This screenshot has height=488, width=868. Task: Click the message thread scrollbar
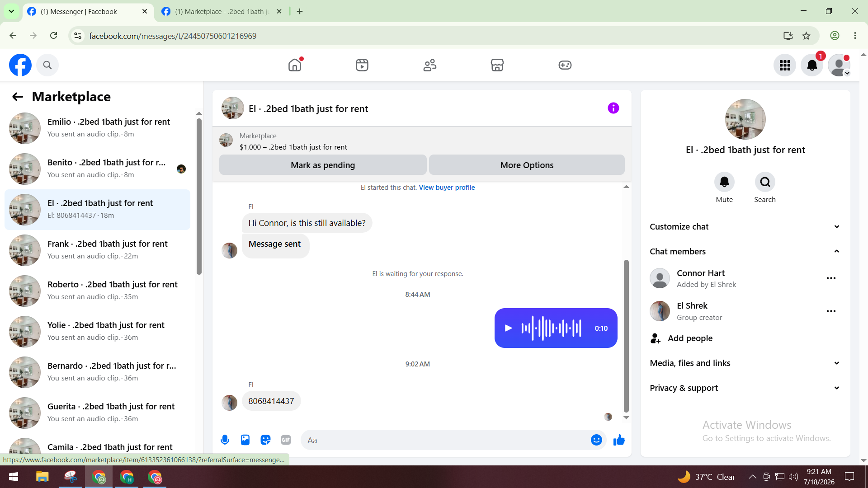[626, 336]
